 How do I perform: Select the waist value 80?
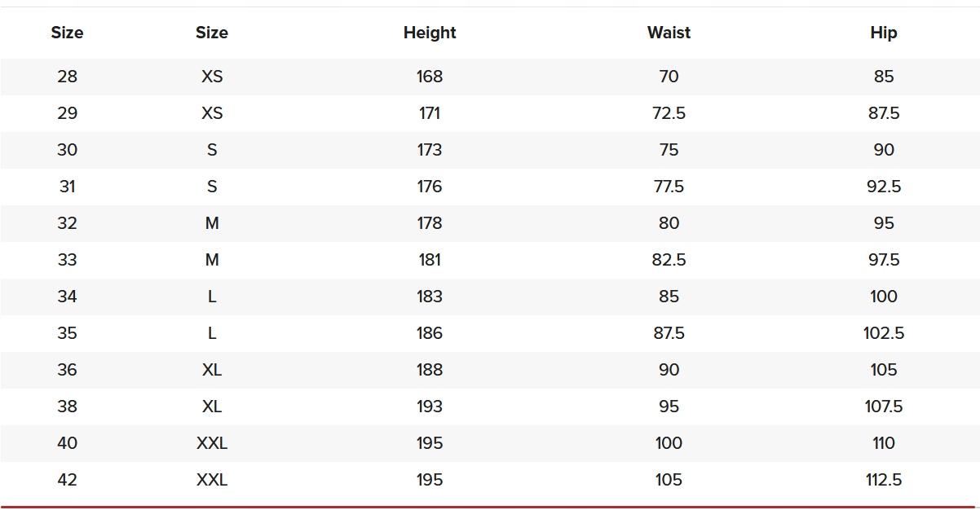point(669,223)
